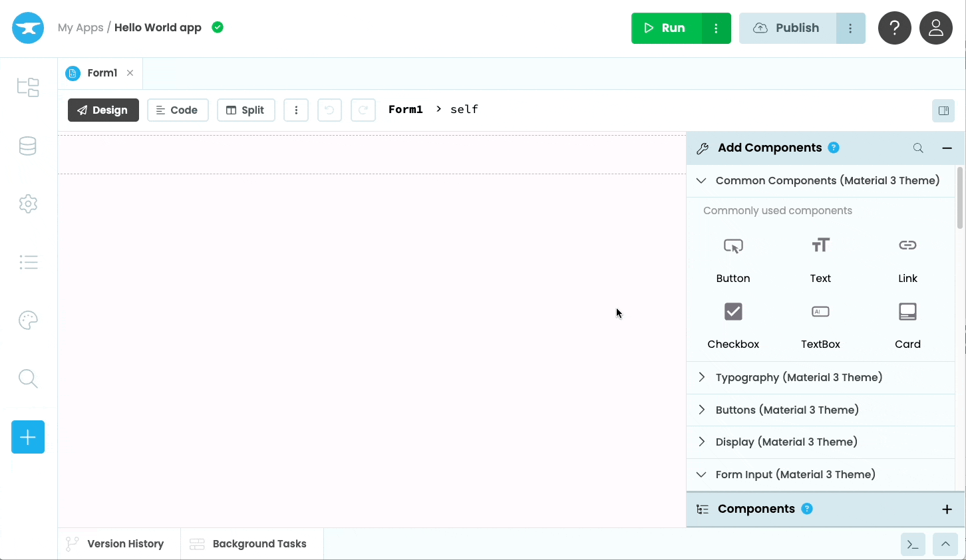The image size is (966, 560).
Task: Select the Card component icon
Action: pyautogui.click(x=907, y=311)
